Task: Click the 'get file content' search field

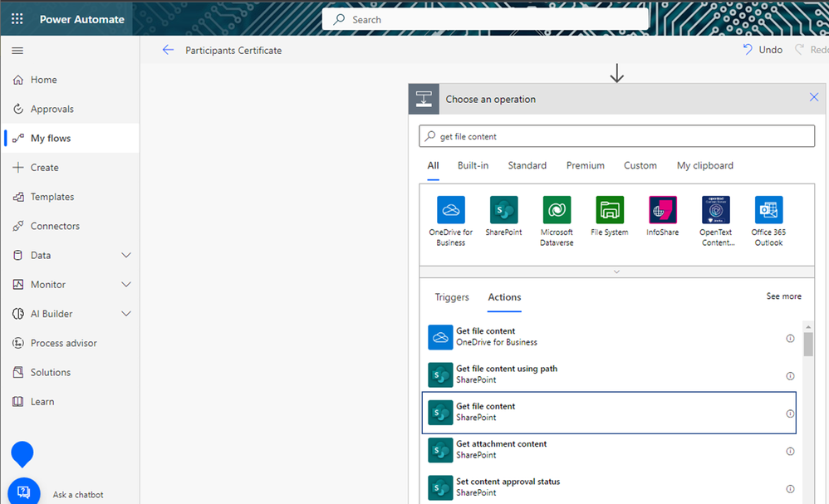Action: 616,136
